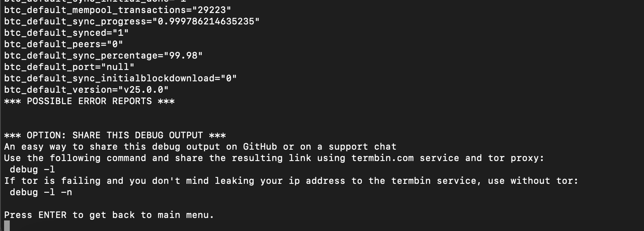Click the word GitHub in the output
The height and width of the screenshot is (231, 644).
(260, 146)
